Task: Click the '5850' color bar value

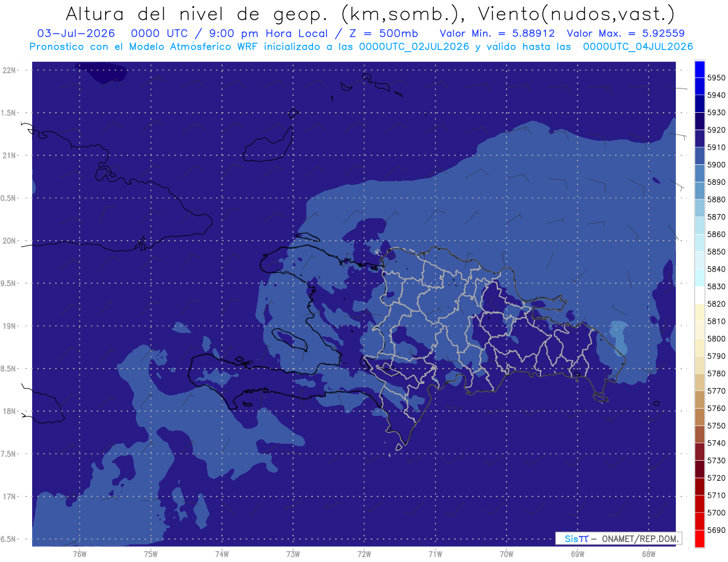Action: [716, 252]
